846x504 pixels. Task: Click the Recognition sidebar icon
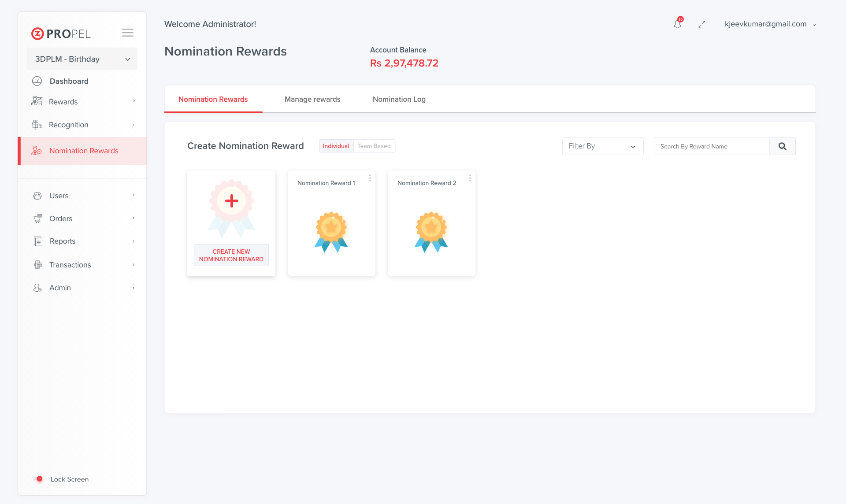pos(37,124)
